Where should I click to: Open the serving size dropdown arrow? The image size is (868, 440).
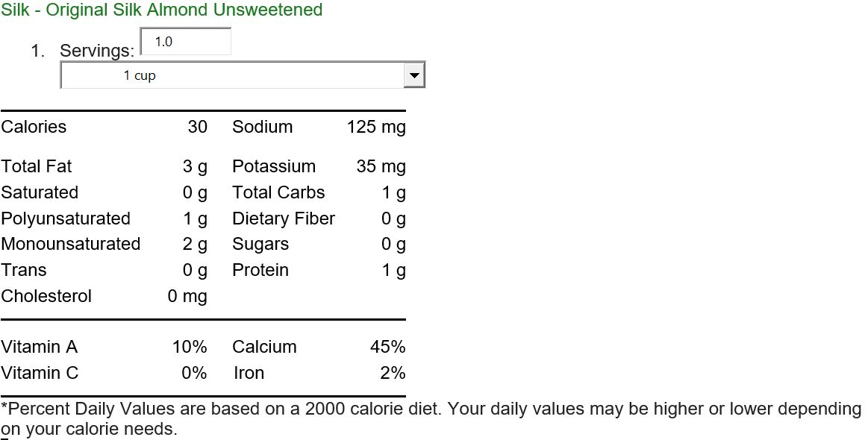[x=414, y=75]
